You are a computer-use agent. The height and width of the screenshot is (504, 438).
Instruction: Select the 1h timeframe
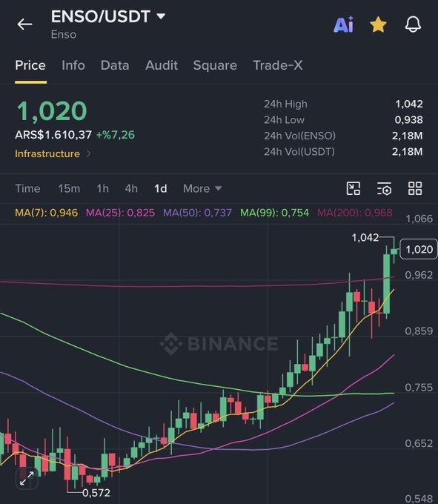pos(102,188)
